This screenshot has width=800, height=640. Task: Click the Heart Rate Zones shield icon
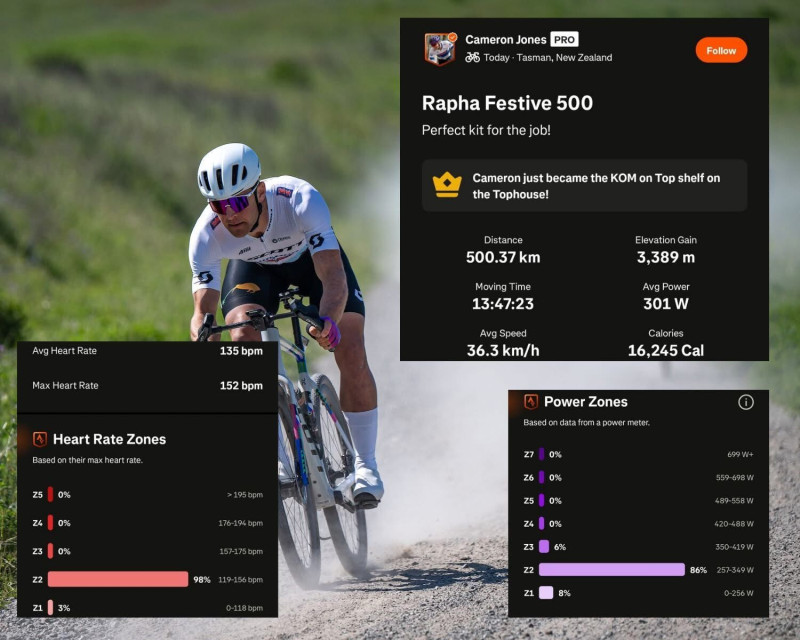tap(40, 439)
